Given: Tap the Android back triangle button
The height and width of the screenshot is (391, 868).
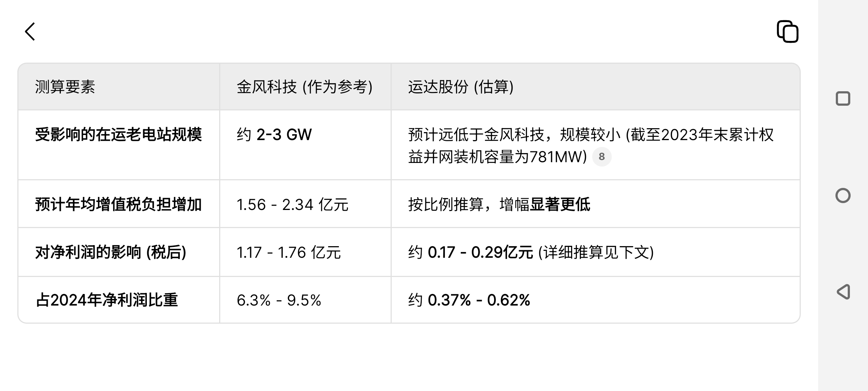Looking at the screenshot, I should 843,292.
